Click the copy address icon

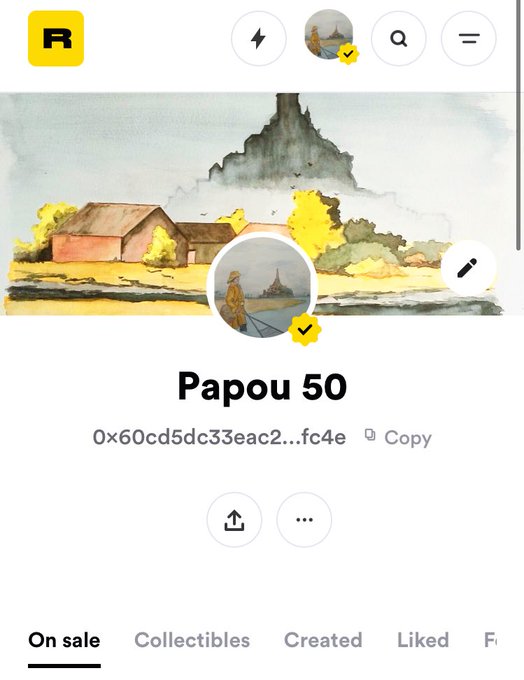point(370,435)
